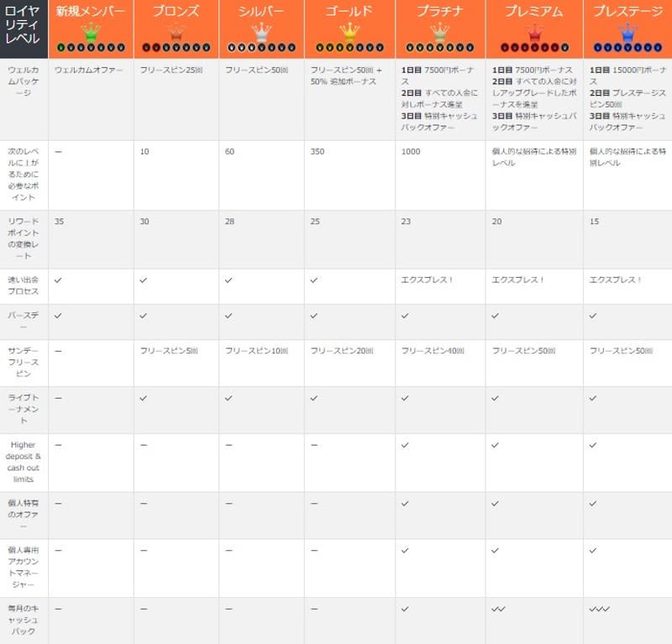
Task: Click the 速い出金プロセス row label
Action: pos(24,285)
